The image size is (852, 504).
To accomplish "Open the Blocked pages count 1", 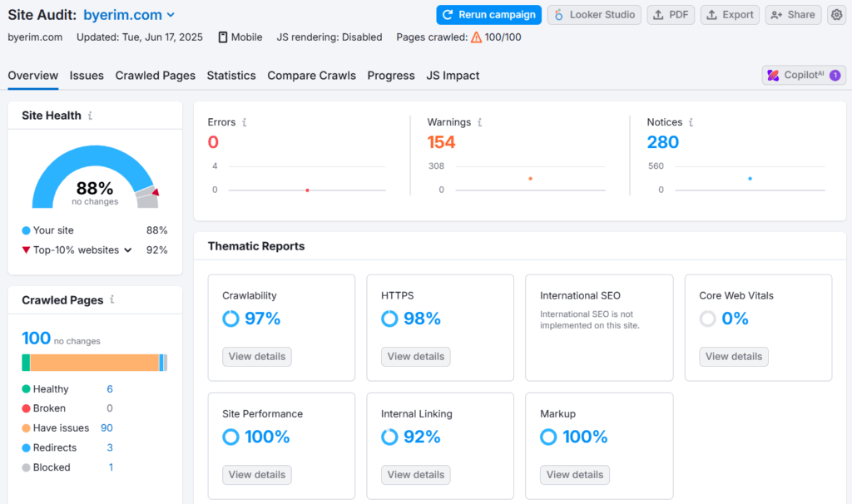I will pyautogui.click(x=111, y=467).
